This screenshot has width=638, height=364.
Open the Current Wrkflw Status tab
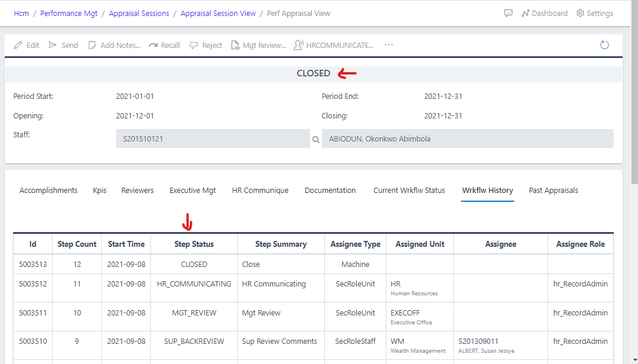[x=409, y=191]
